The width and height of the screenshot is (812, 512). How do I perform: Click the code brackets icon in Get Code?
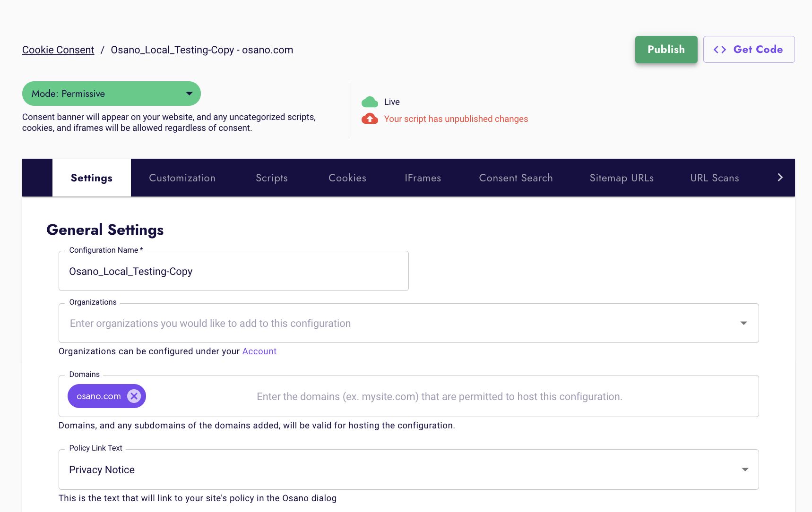[x=720, y=50]
